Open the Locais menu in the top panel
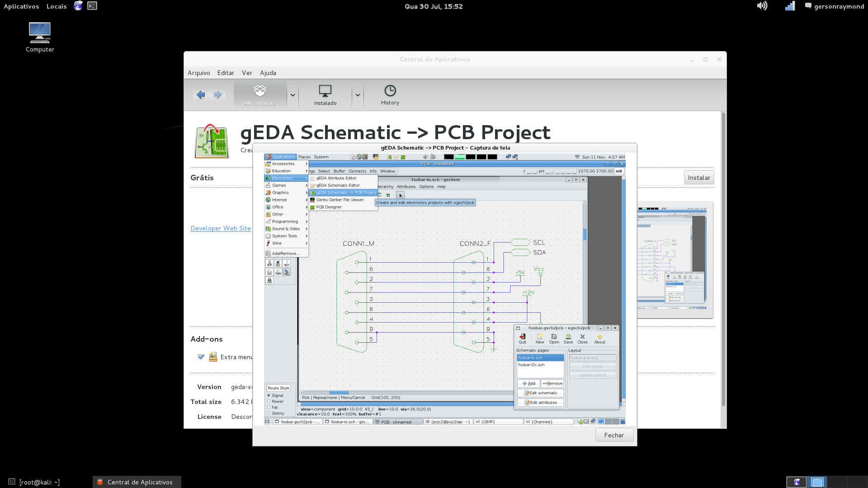This screenshot has width=868, height=488. pyautogui.click(x=57, y=6)
